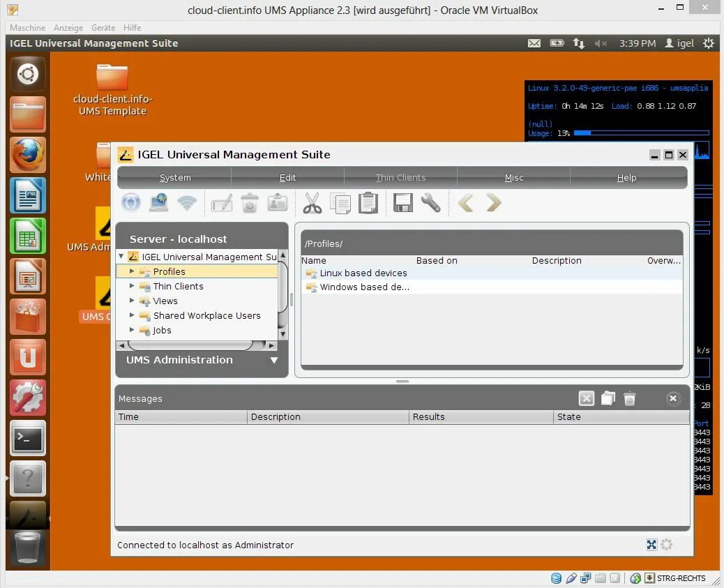
Task: Select Shared Workplace Users in the tree
Action: coord(207,315)
